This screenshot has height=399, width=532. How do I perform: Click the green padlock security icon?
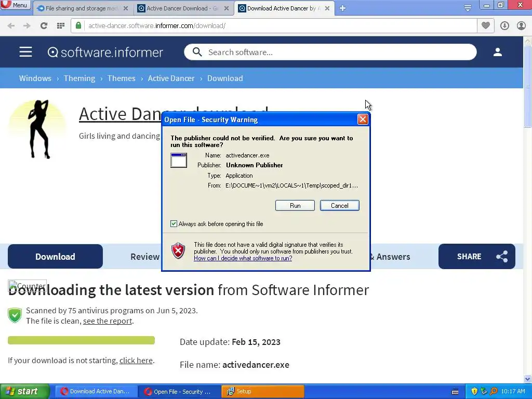tap(78, 26)
